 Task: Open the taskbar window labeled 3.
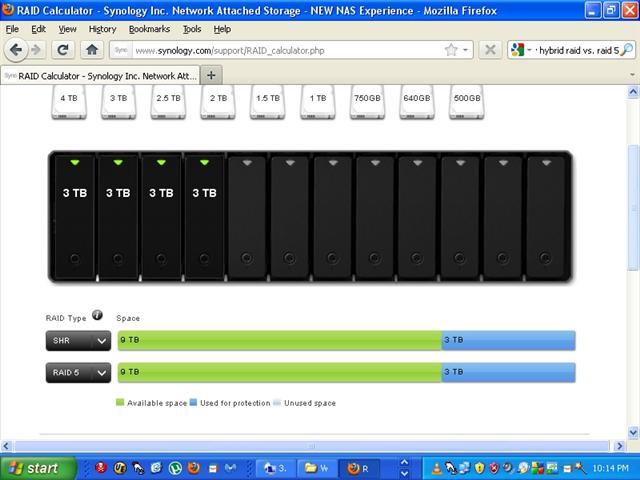pos(275,468)
